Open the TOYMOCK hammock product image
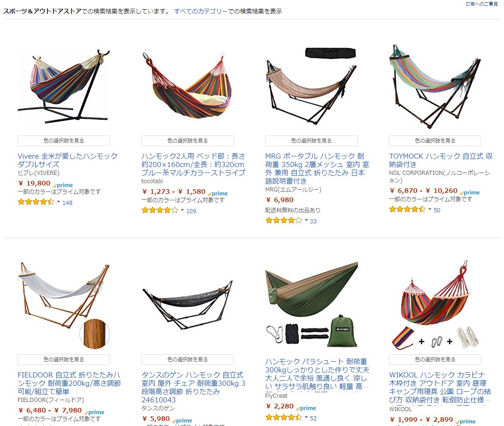This screenshot has width=504, height=426. [435, 86]
